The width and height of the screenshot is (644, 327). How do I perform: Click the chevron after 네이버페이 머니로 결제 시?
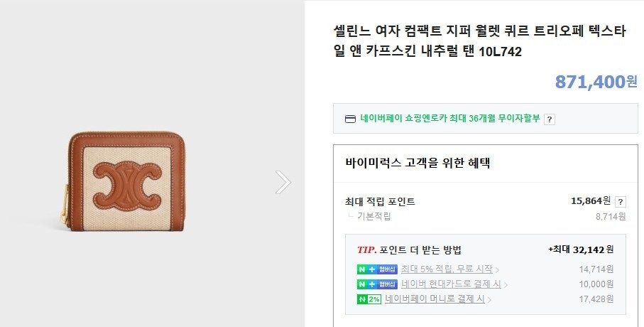pyautogui.click(x=490, y=299)
